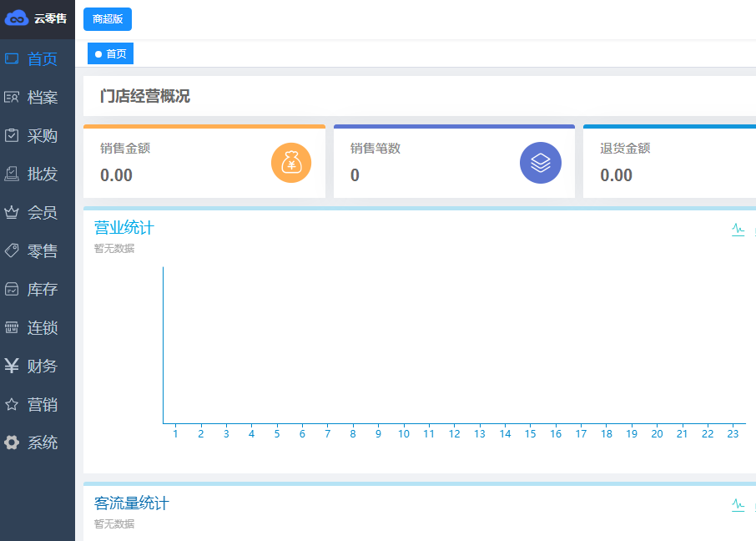Click the 云零售 cloud logo icon
756x541 pixels.
pyautogui.click(x=17, y=18)
